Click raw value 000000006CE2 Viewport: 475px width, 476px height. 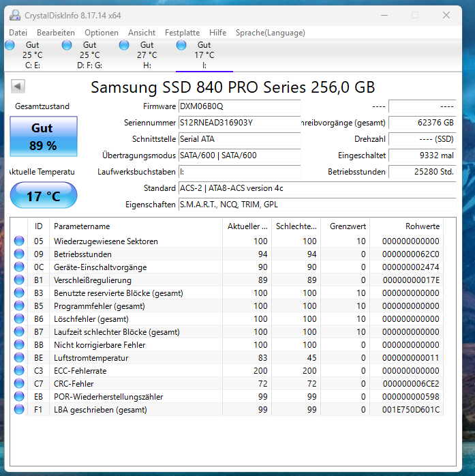click(x=411, y=384)
